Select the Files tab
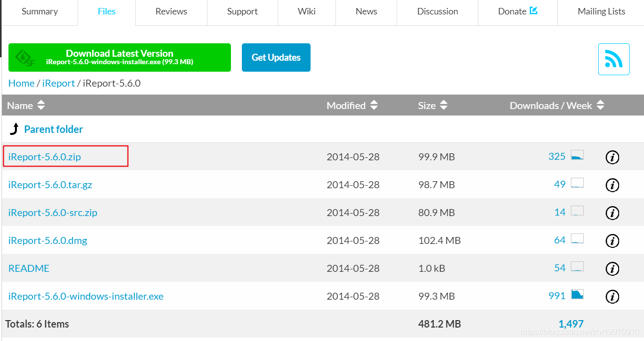The image size is (644, 341). [107, 11]
